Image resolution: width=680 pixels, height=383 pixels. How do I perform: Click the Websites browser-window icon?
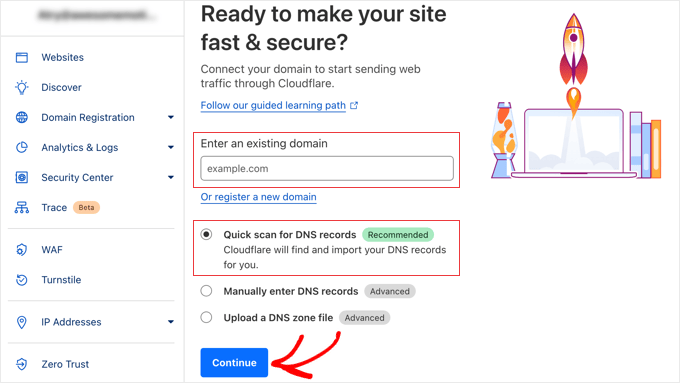pos(22,57)
